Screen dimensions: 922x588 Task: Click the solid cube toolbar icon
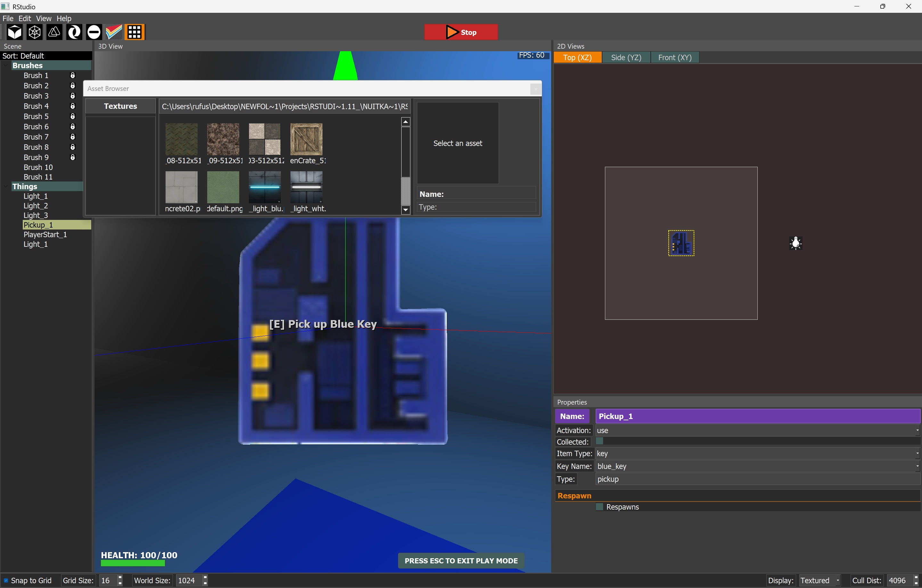15,32
